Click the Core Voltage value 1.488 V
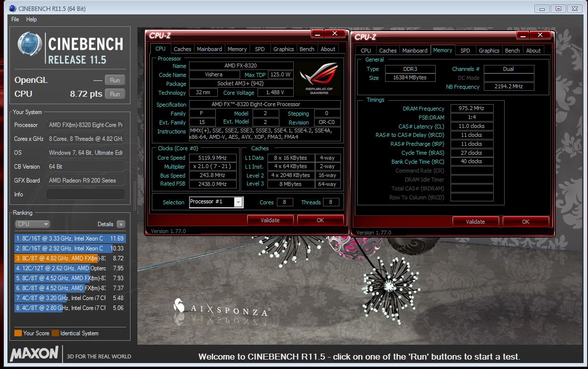The image size is (588, 369). pos(275,93)
